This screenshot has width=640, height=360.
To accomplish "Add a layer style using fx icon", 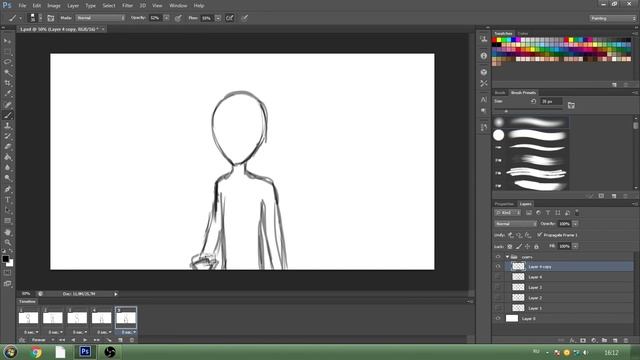I will (x=572, y=340).
